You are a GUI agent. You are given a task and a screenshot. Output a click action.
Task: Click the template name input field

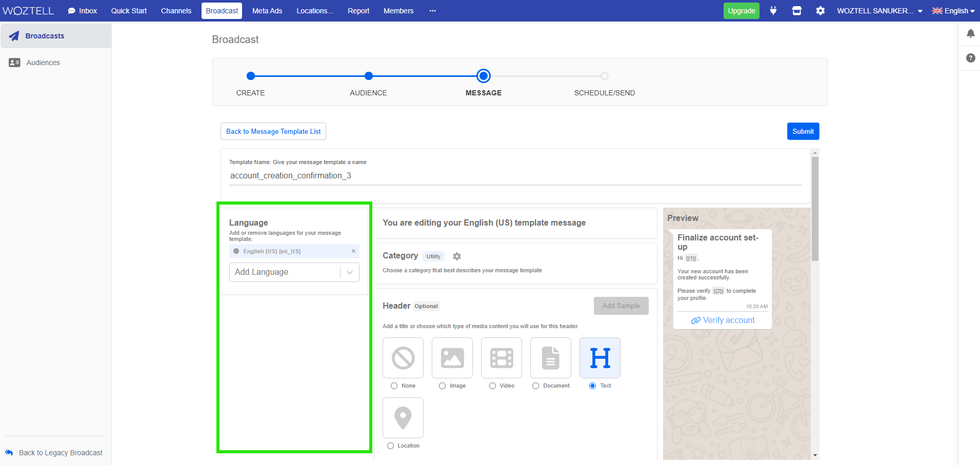coord(515,176)
